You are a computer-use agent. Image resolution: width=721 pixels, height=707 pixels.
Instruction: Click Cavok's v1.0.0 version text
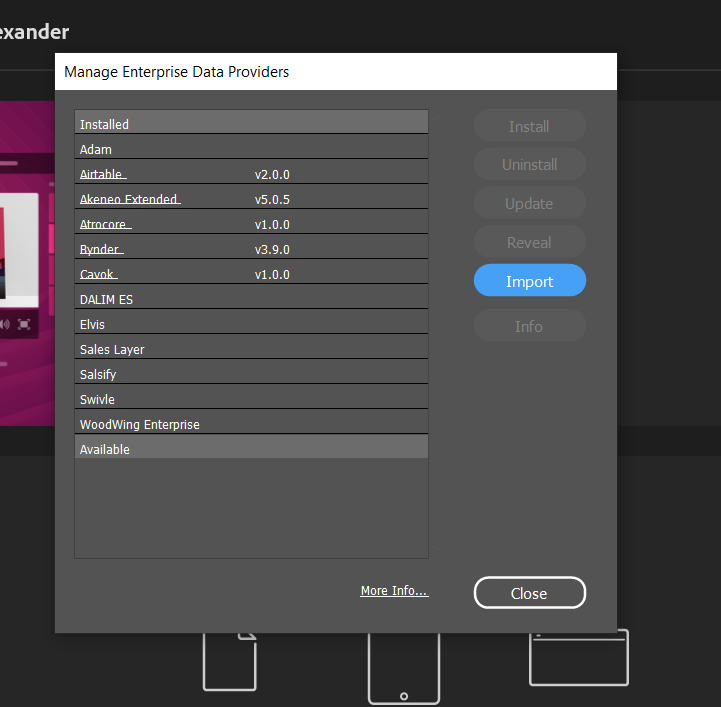tap(272, 274)
